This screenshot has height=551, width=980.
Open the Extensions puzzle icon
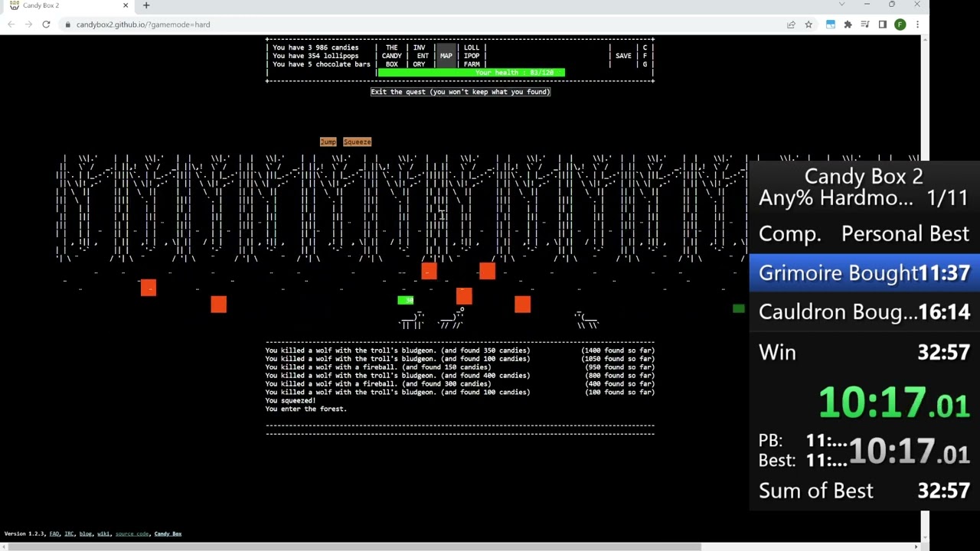[848, 24]
